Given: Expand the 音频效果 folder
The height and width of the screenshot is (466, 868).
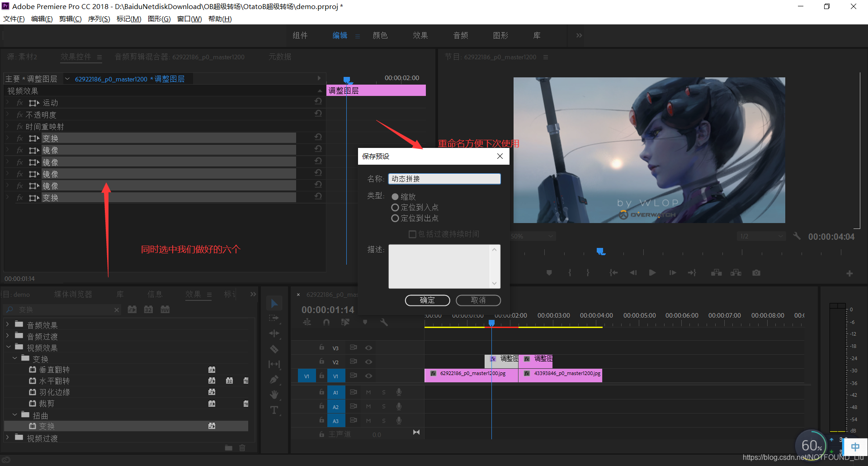Looking at the screenshot, I should coord(7,324).
